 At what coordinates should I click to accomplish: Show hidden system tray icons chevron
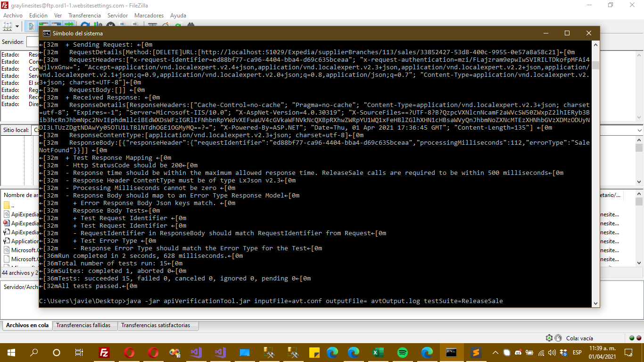[495, 353]
